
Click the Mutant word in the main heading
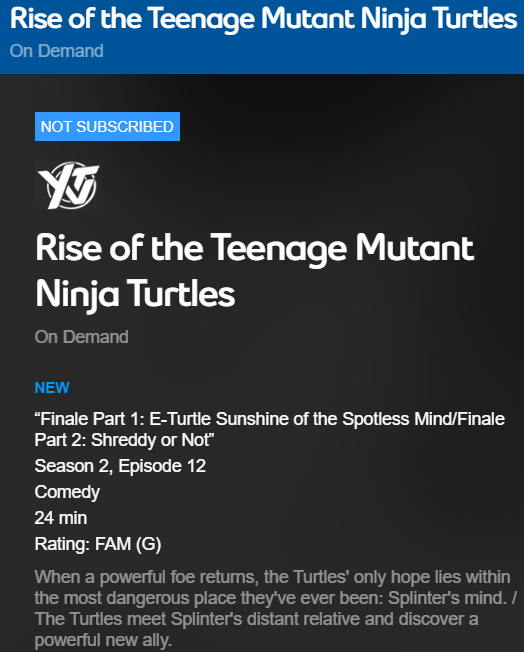coord(414,249)
